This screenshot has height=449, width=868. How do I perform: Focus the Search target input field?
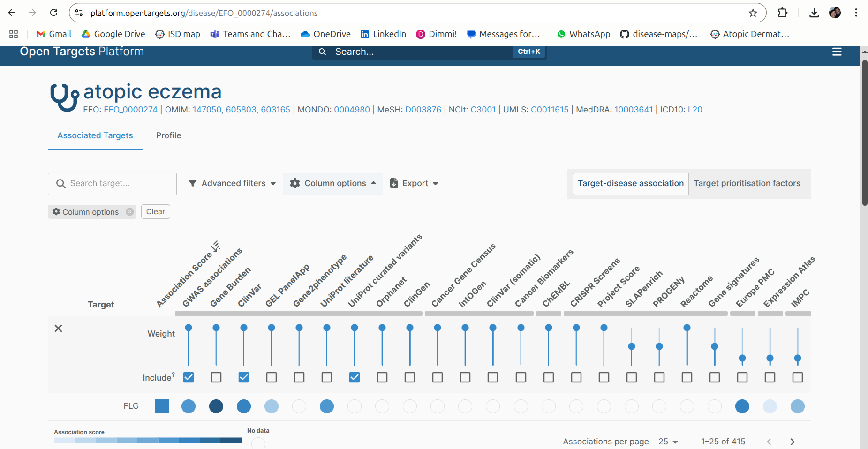pyautogui.click(x=113, y=184)
